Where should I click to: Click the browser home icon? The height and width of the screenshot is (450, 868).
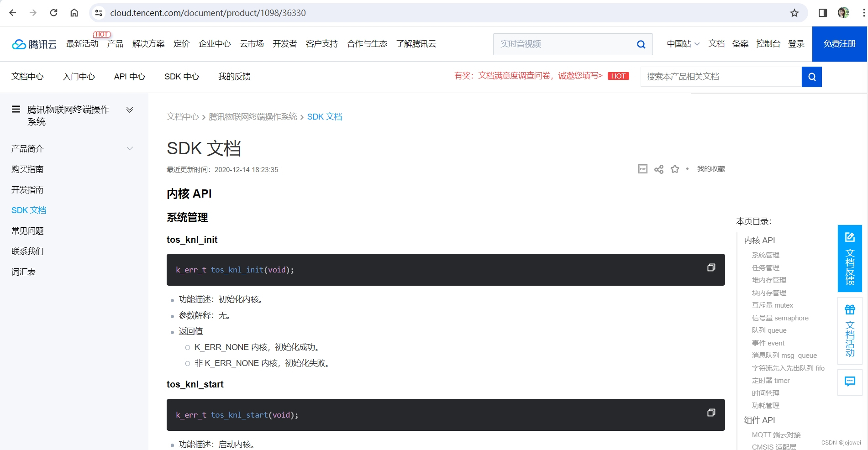[74, 12]
